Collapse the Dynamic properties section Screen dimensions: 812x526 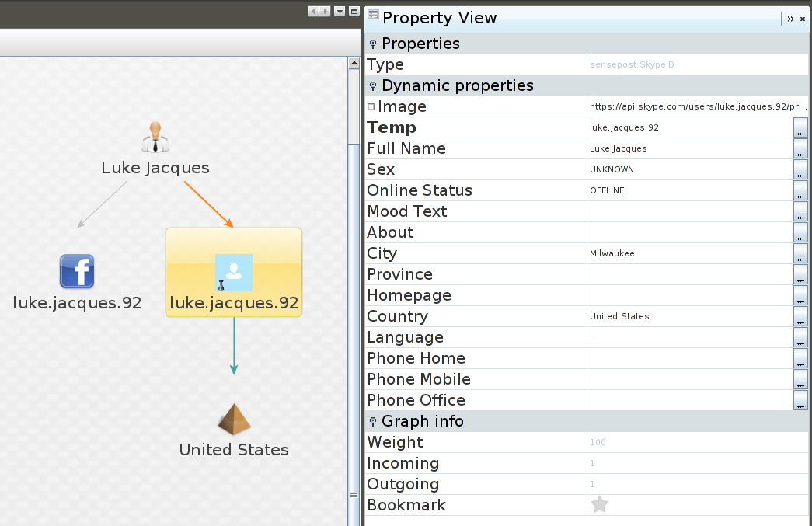coord(373,86)
